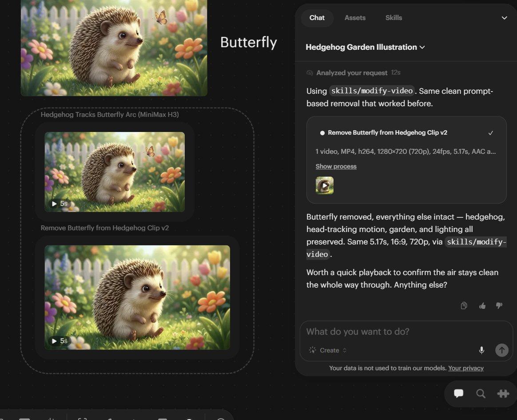Image resolution: width=517 pixels, height=420 pixels.
Task: Play the small video thumbnail in chat
Action: tap(324, 185)
